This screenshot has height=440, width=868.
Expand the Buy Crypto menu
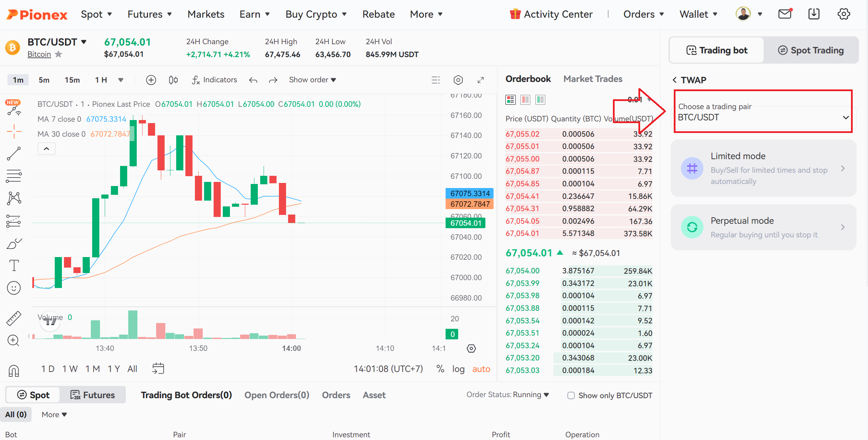click(x=316, y=14)
